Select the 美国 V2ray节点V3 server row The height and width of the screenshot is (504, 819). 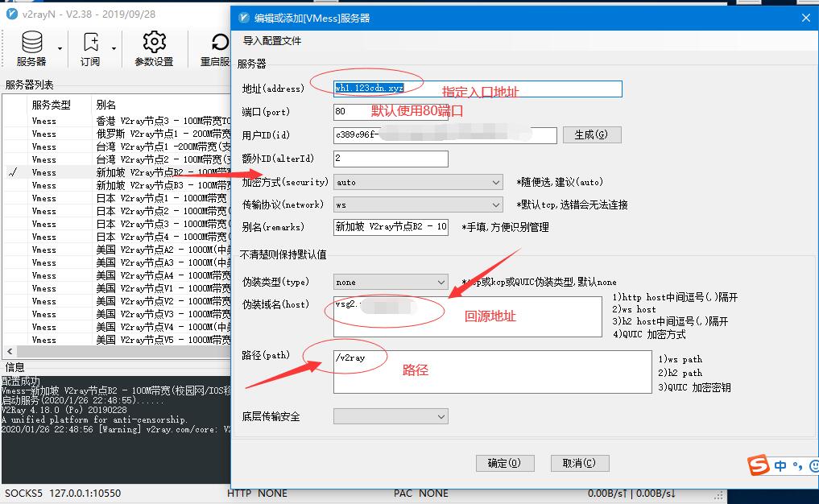click(x=117, y=314)
